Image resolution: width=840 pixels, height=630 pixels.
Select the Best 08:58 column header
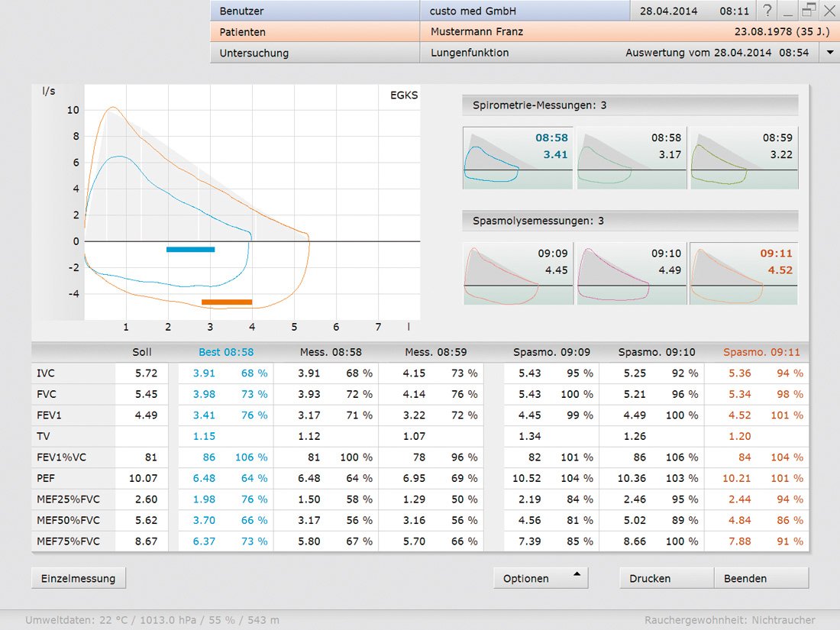[226, 352]
